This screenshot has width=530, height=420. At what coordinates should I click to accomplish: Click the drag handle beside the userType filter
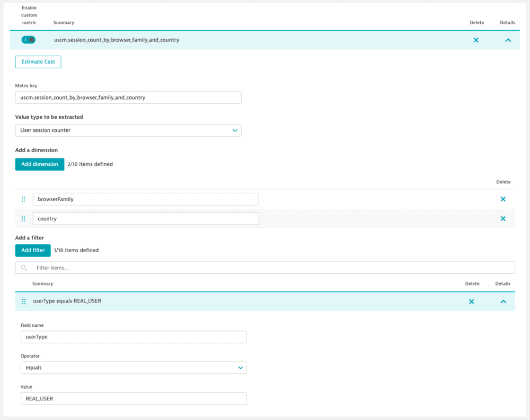click(23, 301)
